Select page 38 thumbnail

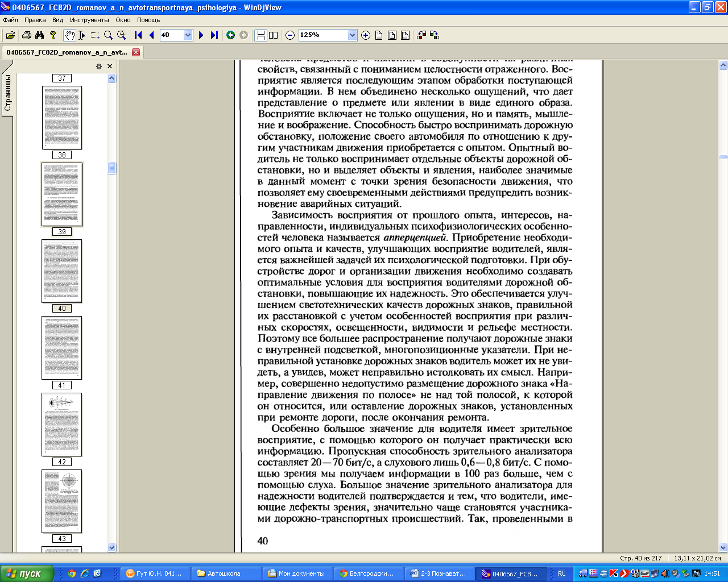pos(62,118)
